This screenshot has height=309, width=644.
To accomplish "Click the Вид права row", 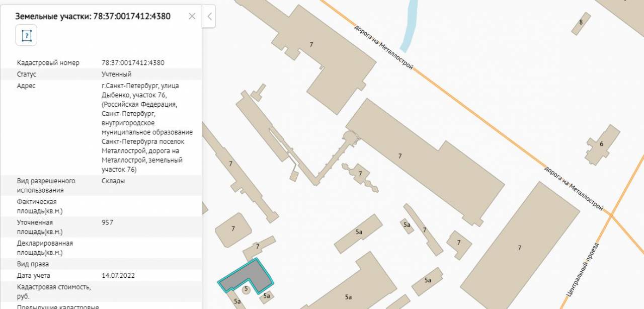I will click(101, 264).
